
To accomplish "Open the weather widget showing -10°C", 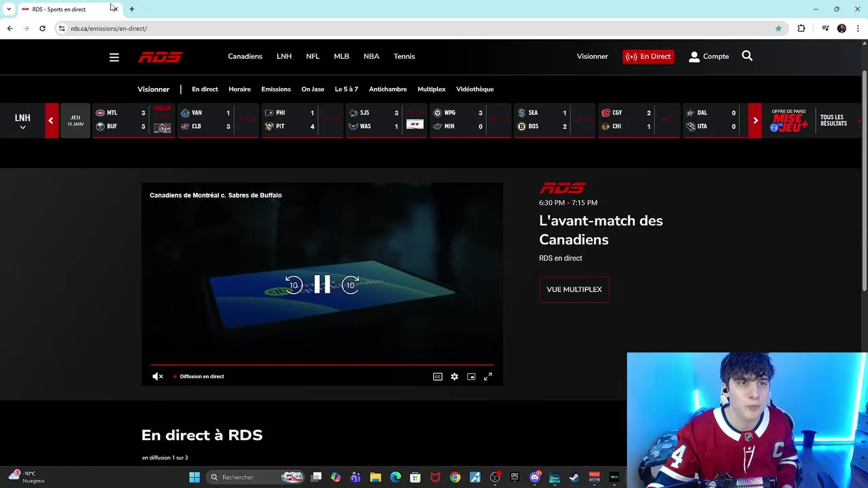I will [27, 477].
